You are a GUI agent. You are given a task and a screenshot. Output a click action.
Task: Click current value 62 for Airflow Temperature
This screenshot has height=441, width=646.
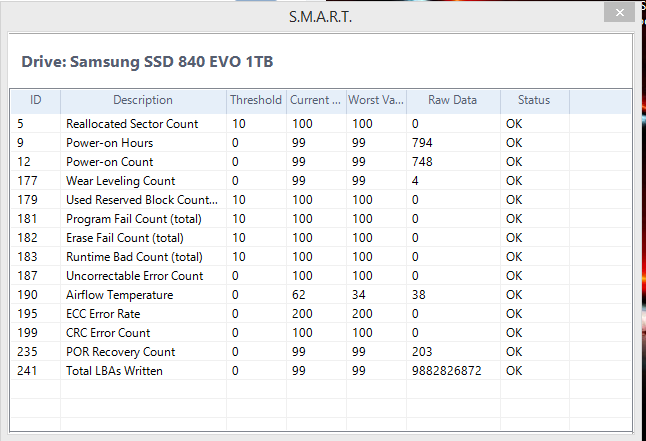[x=299, y=295]
